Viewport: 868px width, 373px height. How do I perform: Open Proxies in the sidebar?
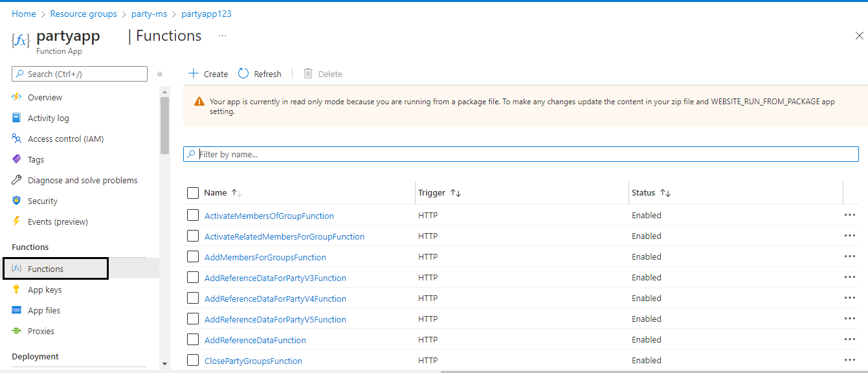tap(41, 331)
